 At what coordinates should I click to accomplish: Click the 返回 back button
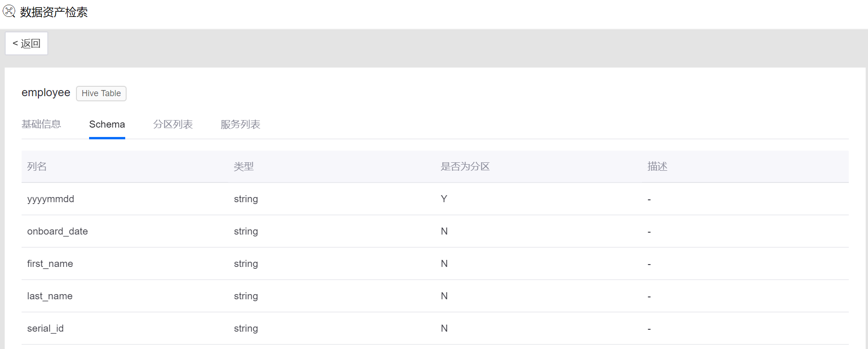(x=27, y=44)
